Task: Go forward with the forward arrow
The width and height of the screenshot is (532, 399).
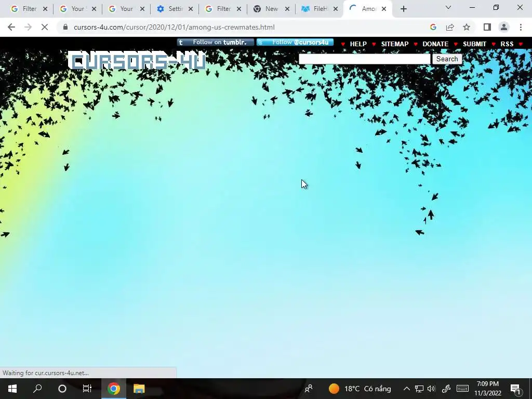Action: (x=28, y=27)
